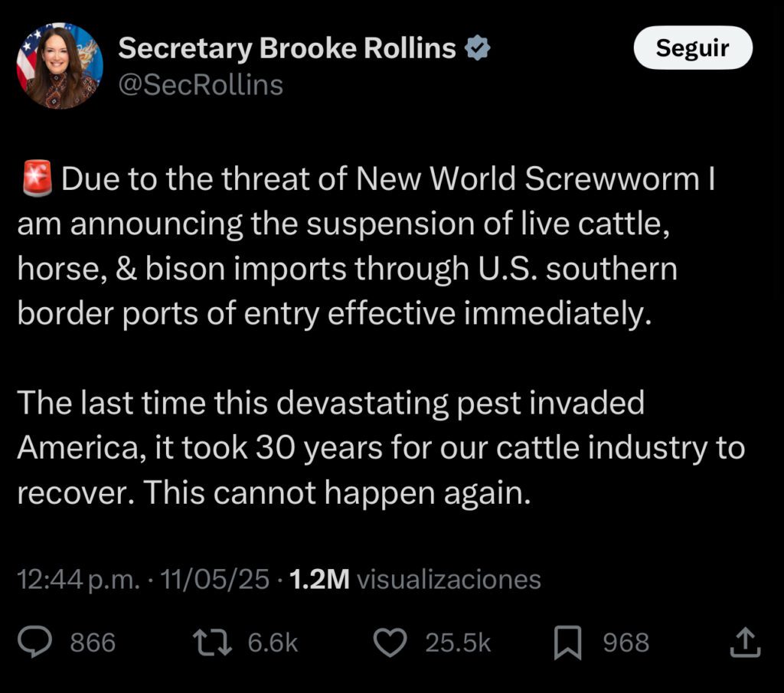The image size is (784, 693).
Task: Open the 1.2M visualizaciones view count
Action: coord(415,580)
